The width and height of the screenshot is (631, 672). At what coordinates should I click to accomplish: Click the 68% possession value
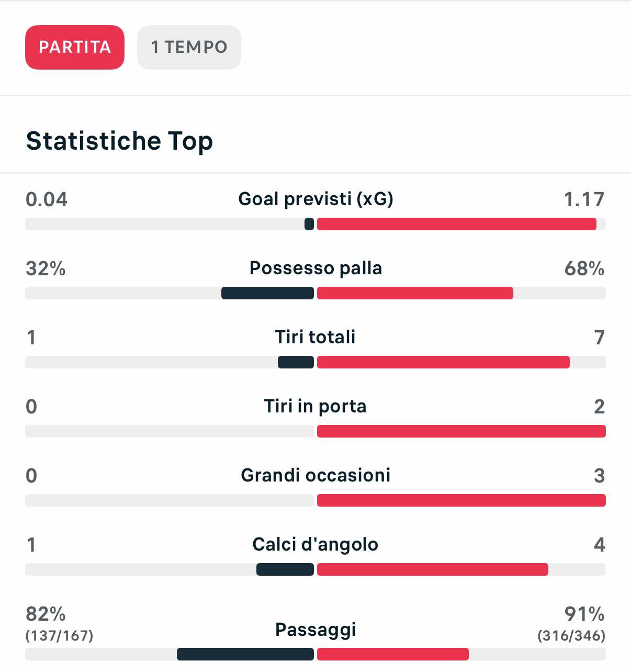584,268
